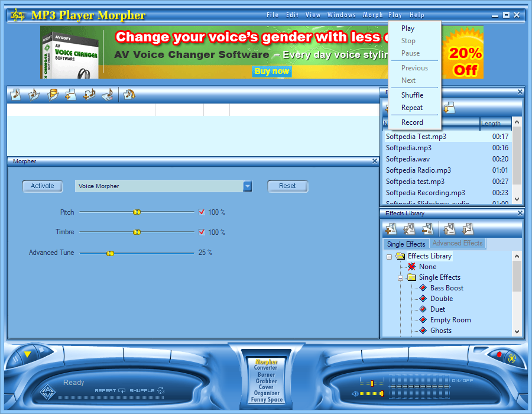The image size is (532, 414).
Task: Select the None effect red X icon
Action: coord(411,266)
